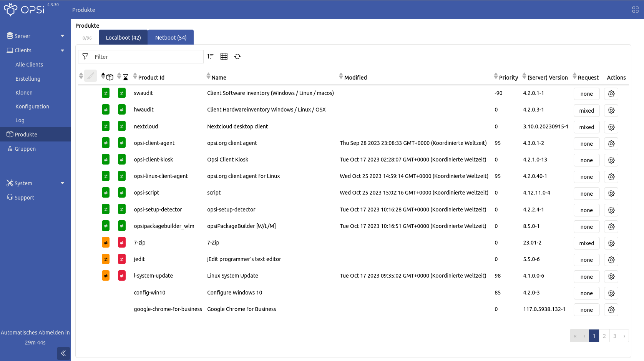Sort table by Request column
The height and width of the screenshot is (361, 644).
586,77
